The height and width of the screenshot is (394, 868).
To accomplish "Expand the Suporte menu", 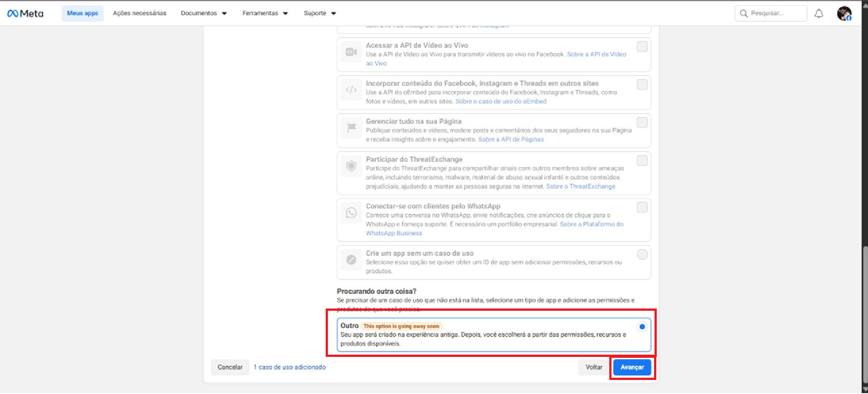I will point(319,14).
